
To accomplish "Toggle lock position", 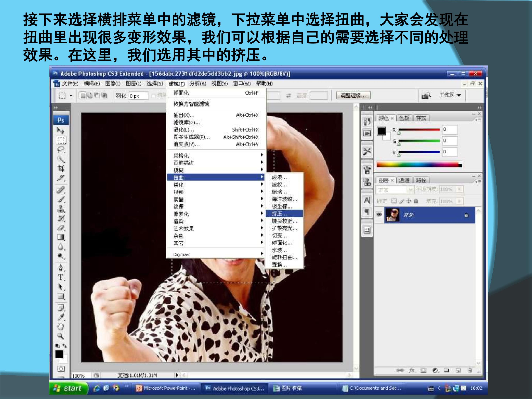I will click(x=409, y=201).
